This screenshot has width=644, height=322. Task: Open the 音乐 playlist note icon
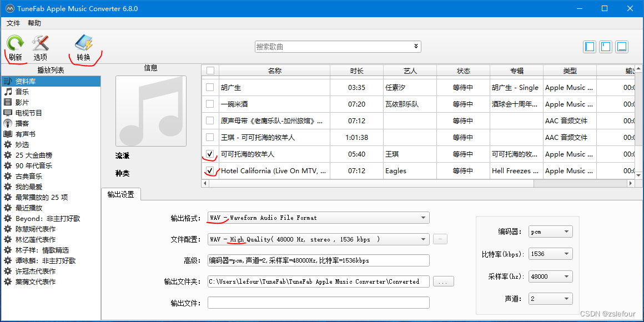pyautogui.click(x=7, y=92)
